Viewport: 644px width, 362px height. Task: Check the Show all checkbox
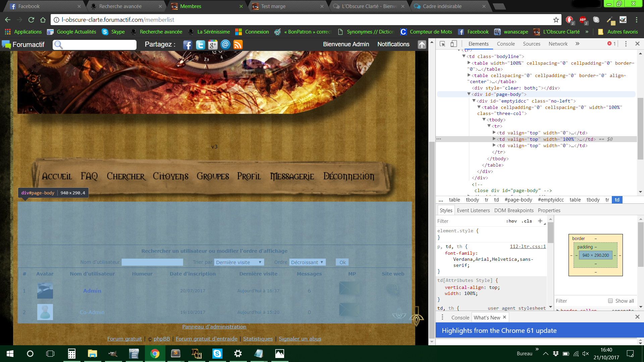click(x=610, y=301)
